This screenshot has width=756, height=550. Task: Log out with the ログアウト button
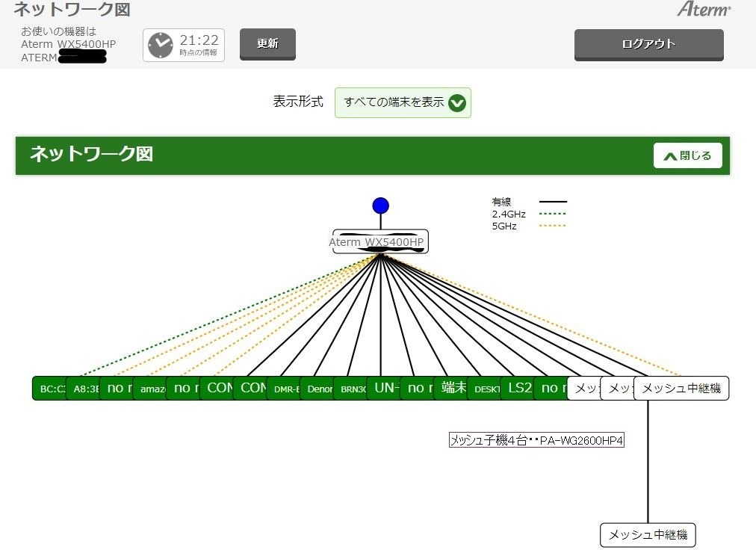click(648, 44)
